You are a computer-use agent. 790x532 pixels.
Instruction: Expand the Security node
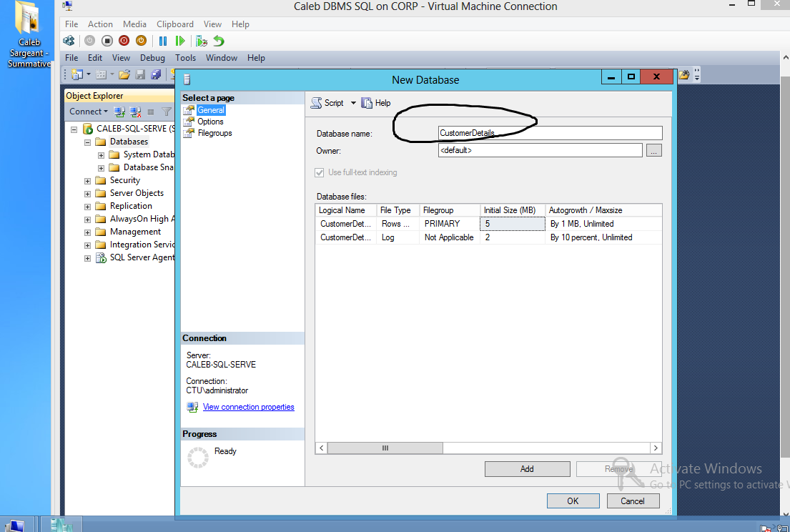pos(87,181)
